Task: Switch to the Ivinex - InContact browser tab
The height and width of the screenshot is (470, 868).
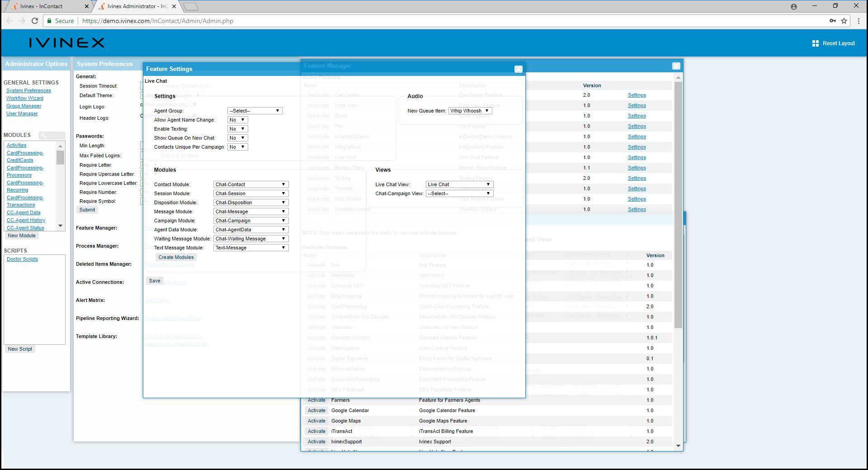Action: (48, 6)
